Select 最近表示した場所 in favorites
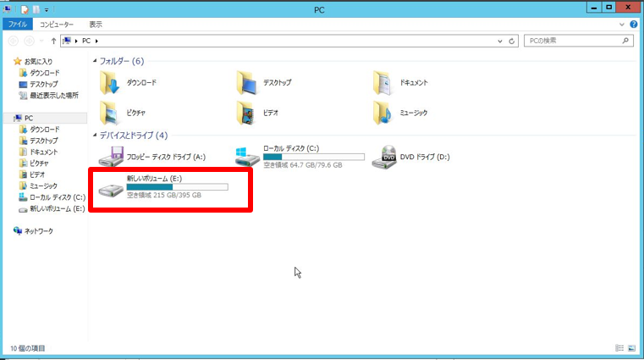 click(x=53, y=95)
